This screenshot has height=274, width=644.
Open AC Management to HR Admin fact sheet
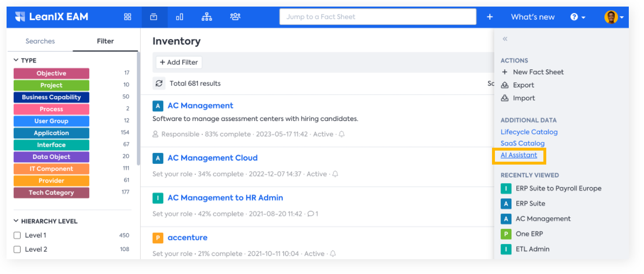(x=225, y=198)
